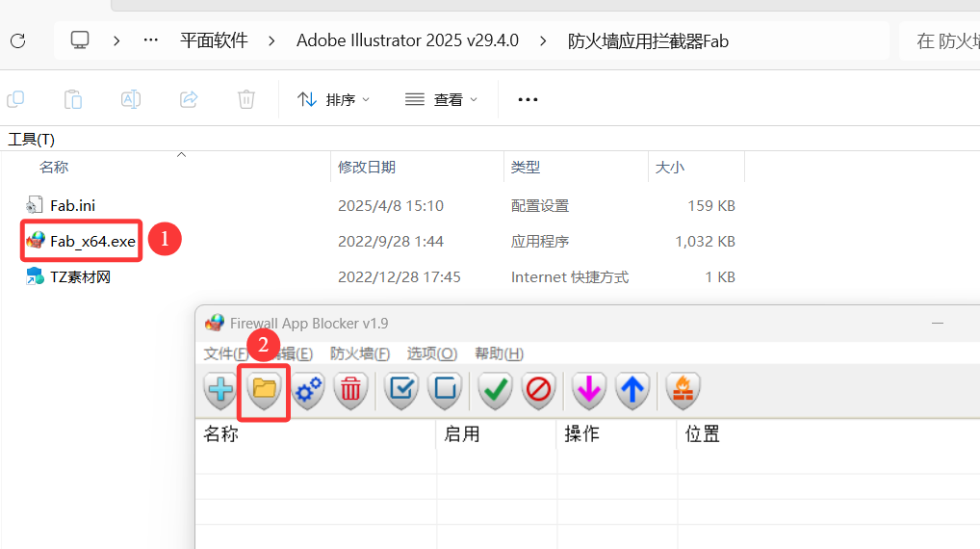Click the Rename icon in Explorer toolbar

[131, 99]
